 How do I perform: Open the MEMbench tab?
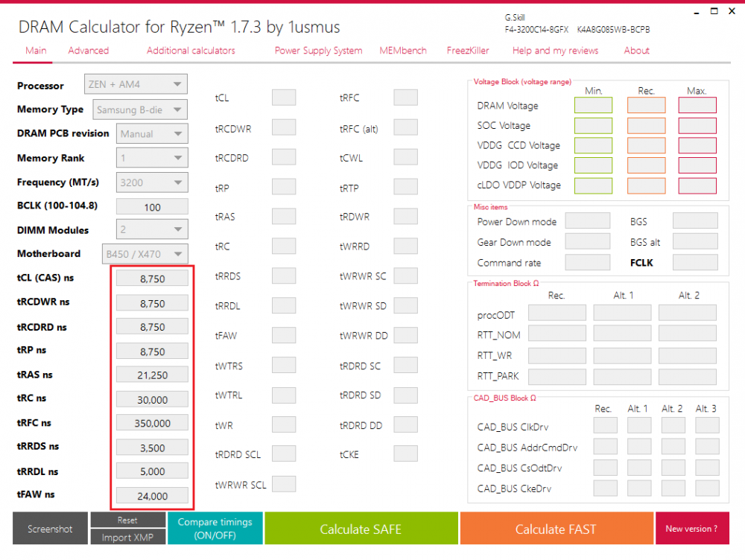point(402,51)
